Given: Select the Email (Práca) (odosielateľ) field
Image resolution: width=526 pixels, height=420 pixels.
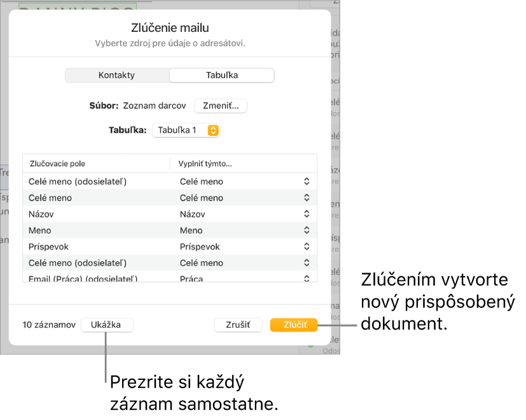Looking at the screenshot, I should (83, 279).
